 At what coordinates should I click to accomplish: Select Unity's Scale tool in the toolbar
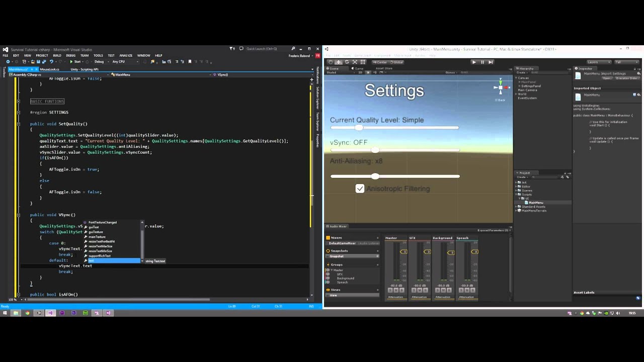(355, 62)
